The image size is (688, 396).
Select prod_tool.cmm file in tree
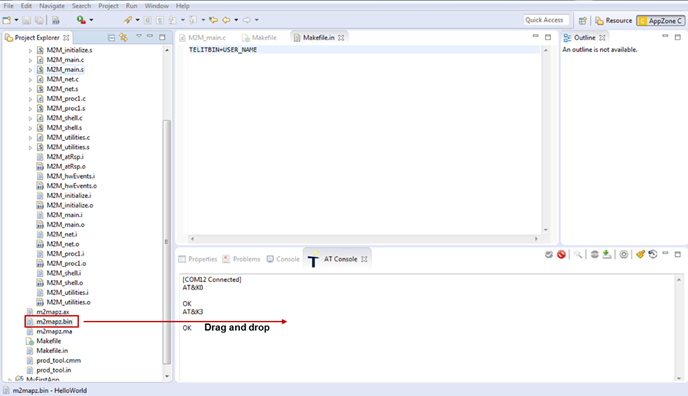click(58, 360)
